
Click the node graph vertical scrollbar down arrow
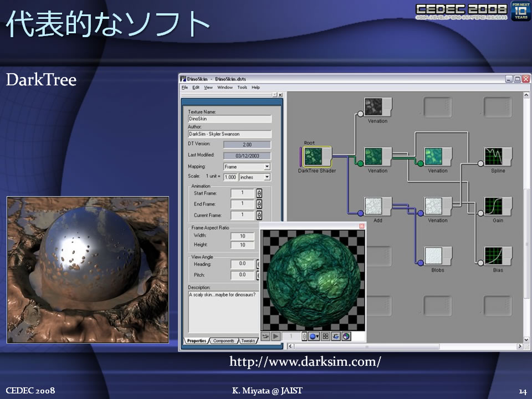pos(526,340)
